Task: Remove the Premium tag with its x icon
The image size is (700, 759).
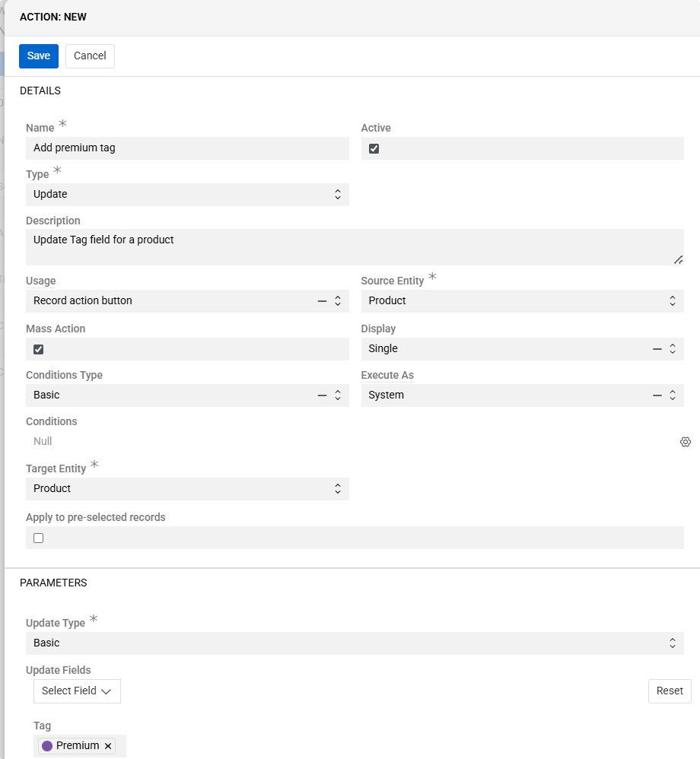Action: 108,746
